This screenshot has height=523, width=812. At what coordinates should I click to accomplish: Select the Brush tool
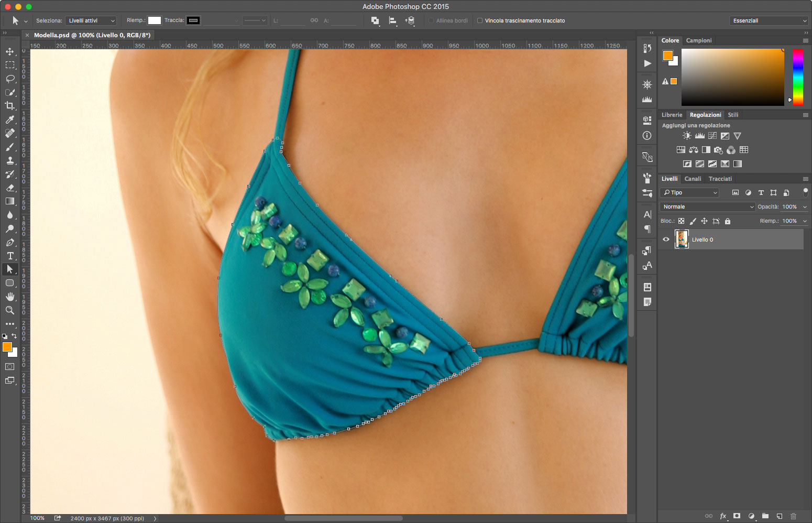tap(10, 147)
